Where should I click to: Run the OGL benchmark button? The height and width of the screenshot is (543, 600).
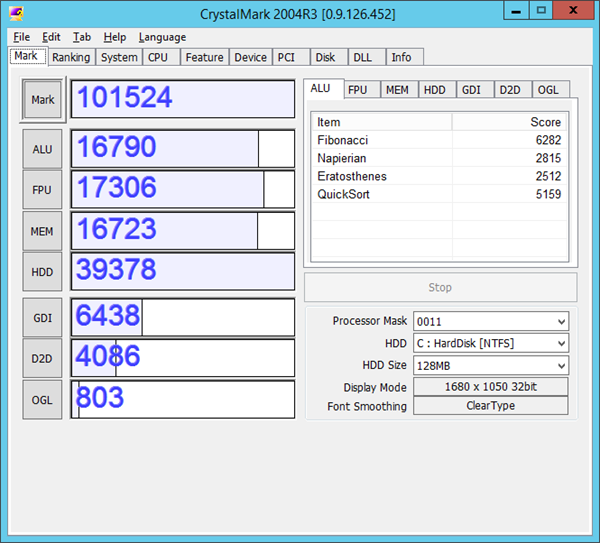pos(42,400)
